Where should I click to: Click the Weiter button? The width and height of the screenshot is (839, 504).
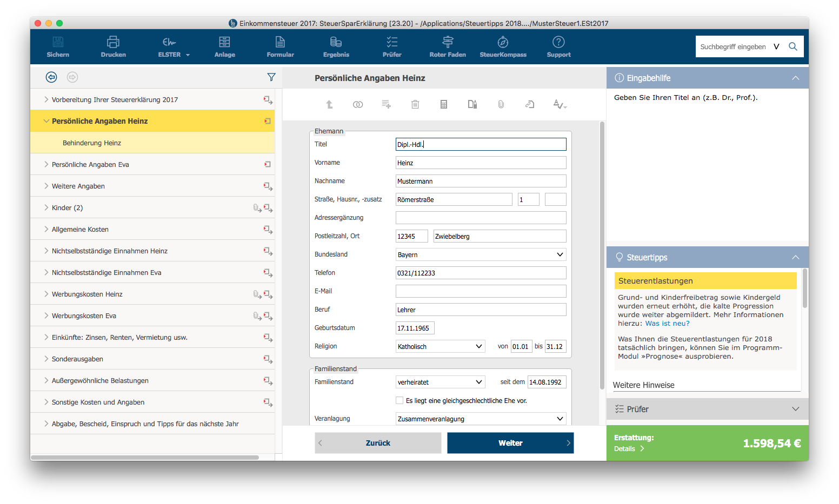[510, 443]
